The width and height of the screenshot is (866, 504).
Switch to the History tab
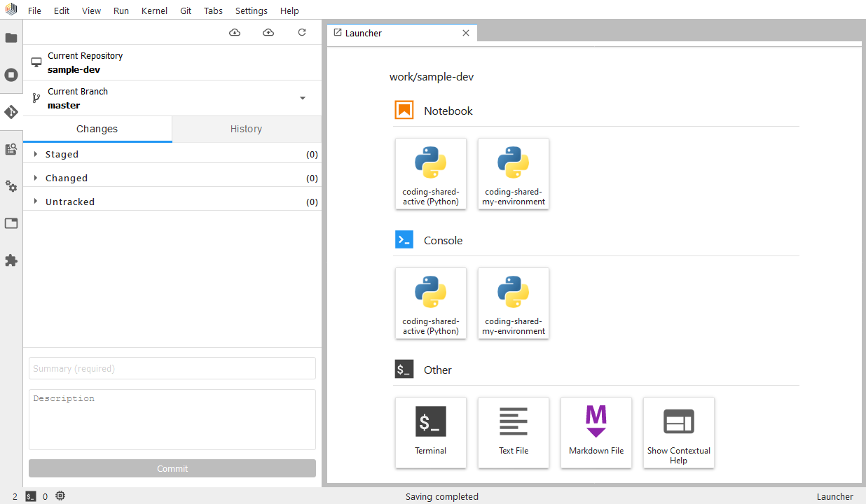click(246, 129)
